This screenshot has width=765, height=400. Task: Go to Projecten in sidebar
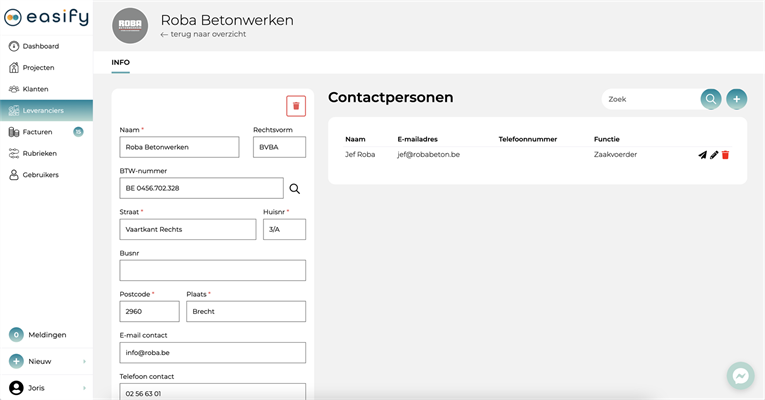(38, 67)
